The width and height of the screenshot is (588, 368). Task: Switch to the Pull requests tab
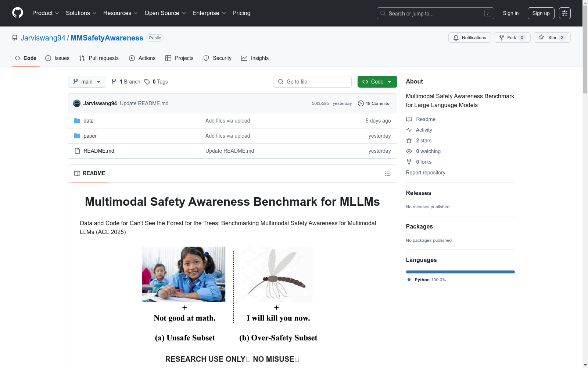point(99,58)
